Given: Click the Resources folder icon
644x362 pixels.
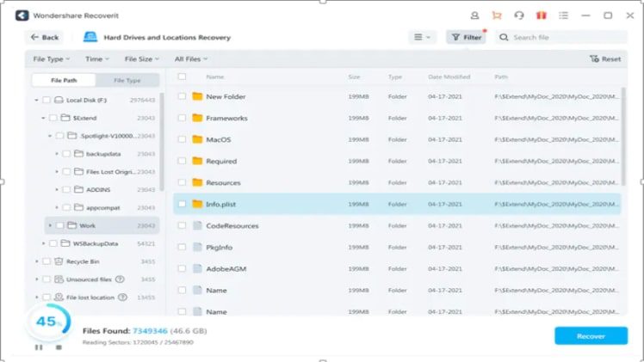Looking at the screenshot, I should 197,182.
